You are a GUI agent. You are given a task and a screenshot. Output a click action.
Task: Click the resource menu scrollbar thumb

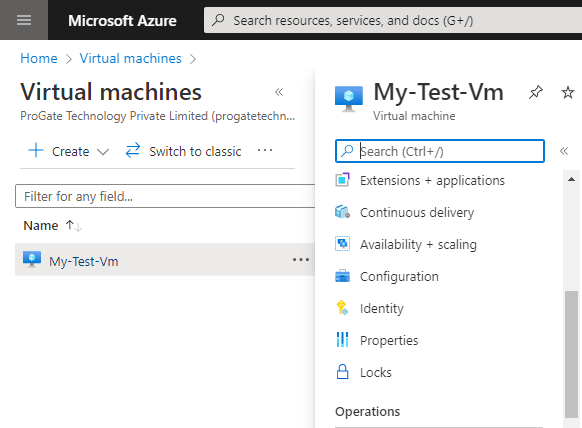pyautogui.click(x=571, y=354)
